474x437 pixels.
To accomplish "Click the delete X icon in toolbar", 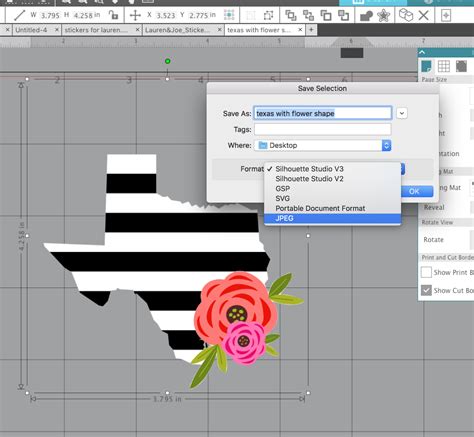I will click(x=423, y=15).
